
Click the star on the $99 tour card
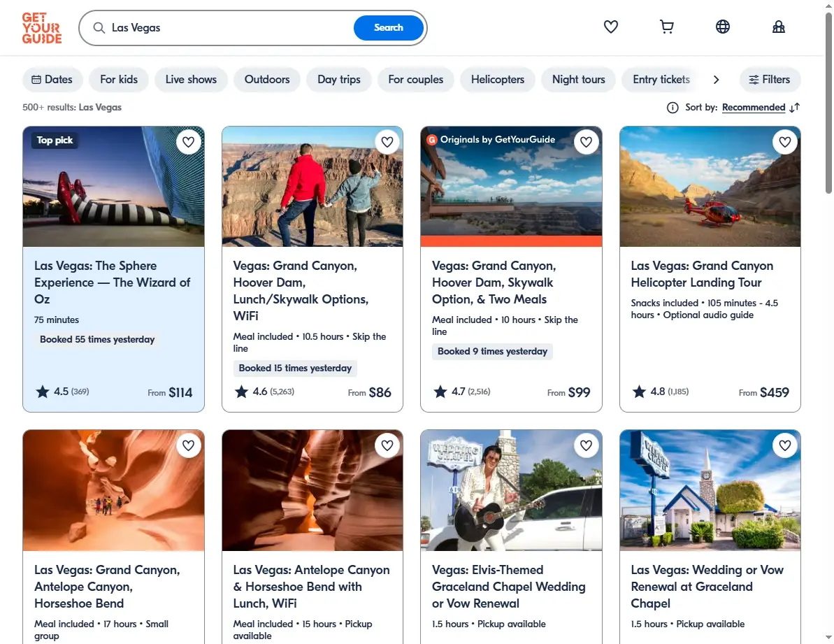[x=440, y=392]
